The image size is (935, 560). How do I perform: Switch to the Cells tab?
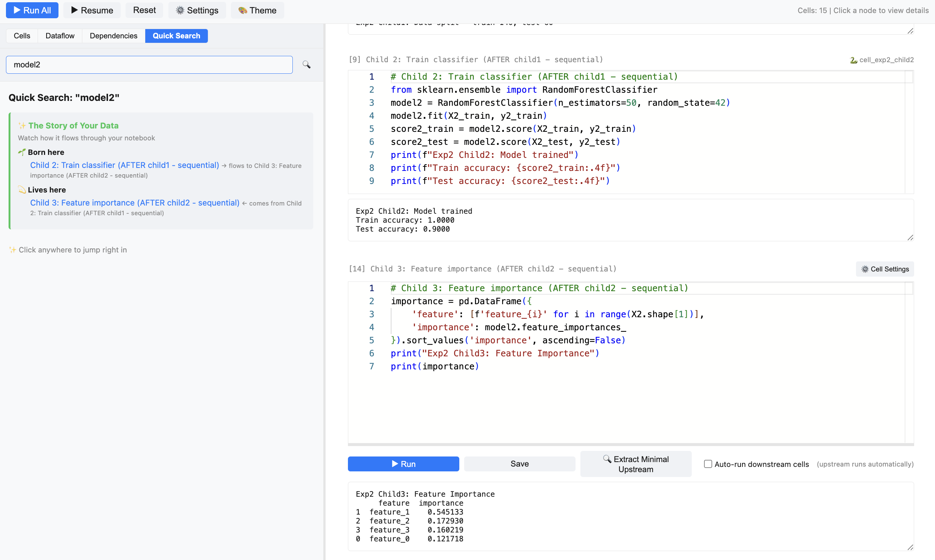(x=22, y=36)
